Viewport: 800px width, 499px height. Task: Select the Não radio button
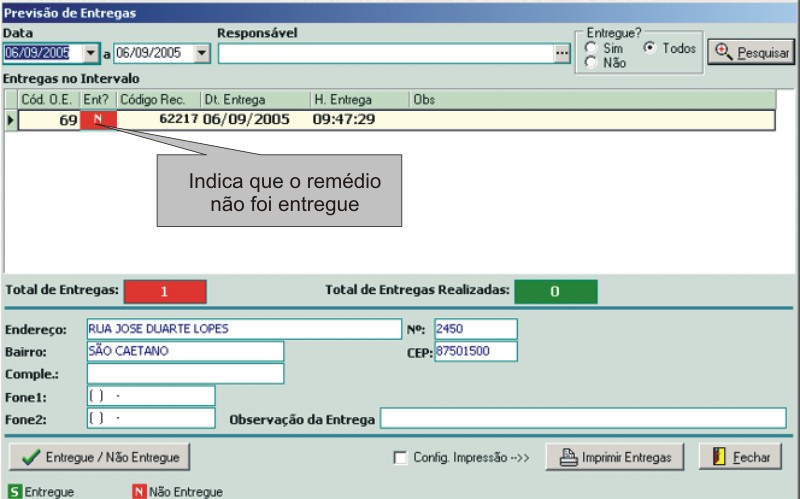click(x=591, y=62)
